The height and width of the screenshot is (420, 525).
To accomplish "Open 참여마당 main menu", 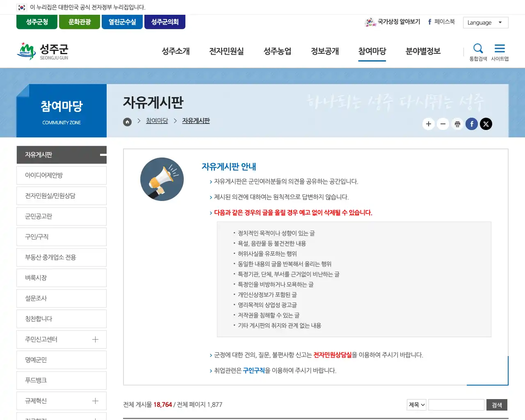I will pyautogui.click(x=372, y=51).
